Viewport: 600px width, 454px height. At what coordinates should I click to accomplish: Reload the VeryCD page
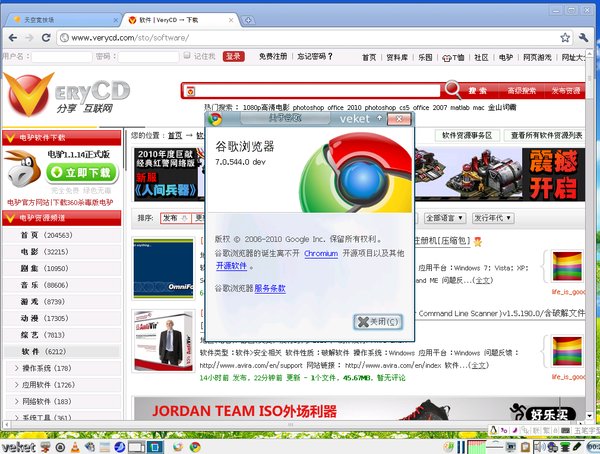click(x=46, y=38)
